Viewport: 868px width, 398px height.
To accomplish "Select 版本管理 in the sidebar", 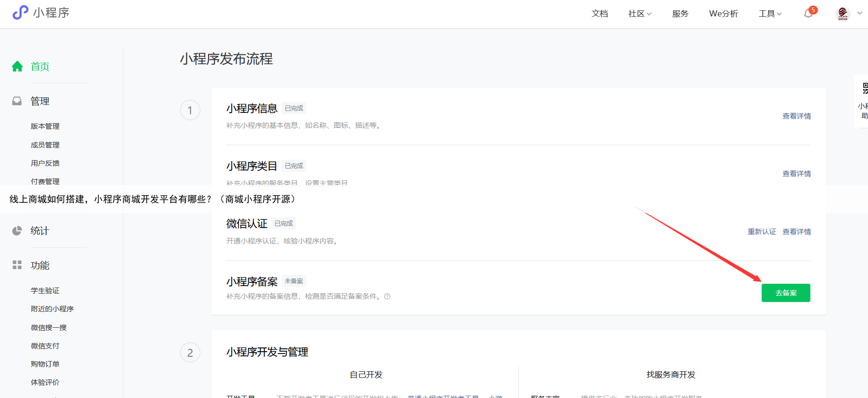I will click(45, 126).
